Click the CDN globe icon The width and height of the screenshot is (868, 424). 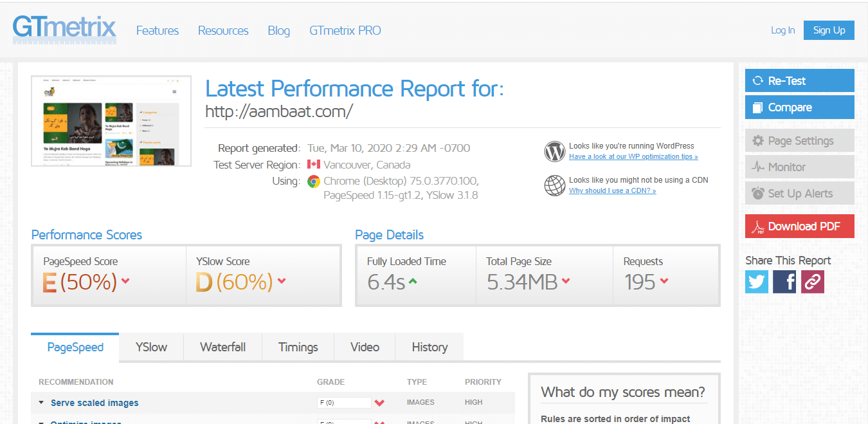[554, 185]
